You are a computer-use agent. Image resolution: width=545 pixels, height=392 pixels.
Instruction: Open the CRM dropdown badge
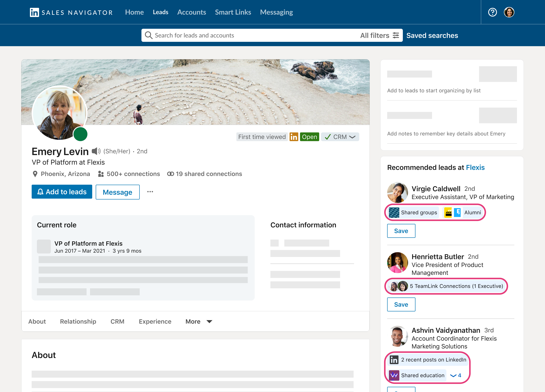340,137
